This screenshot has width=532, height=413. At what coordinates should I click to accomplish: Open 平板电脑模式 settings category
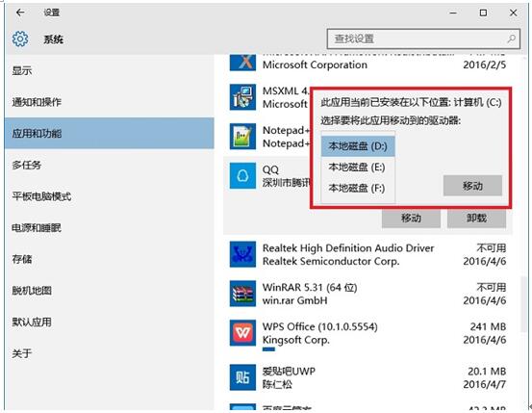click(110, 196)
